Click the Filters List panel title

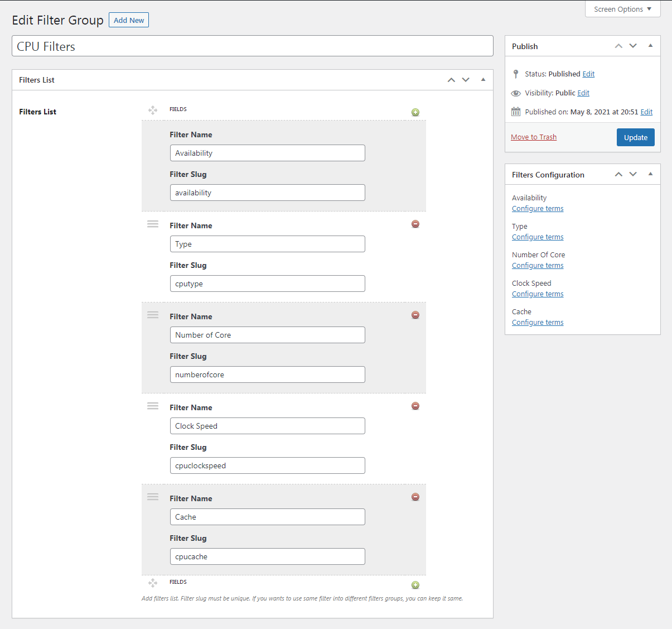coord(37,80)
